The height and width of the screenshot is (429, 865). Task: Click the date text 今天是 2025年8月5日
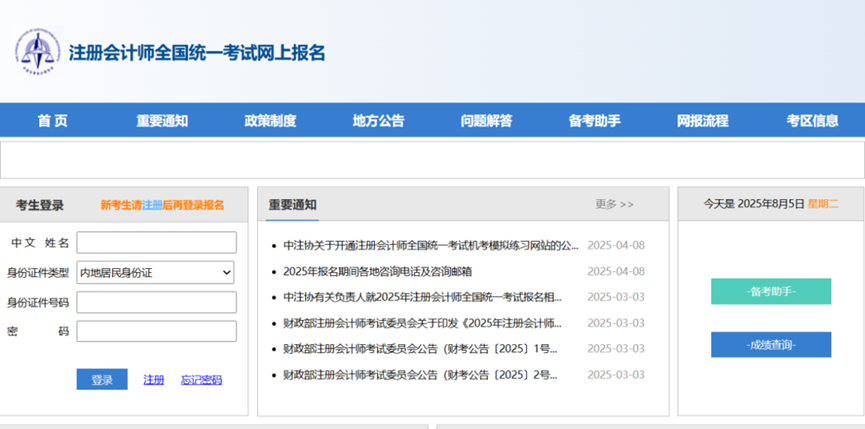(x=754, y=204)
